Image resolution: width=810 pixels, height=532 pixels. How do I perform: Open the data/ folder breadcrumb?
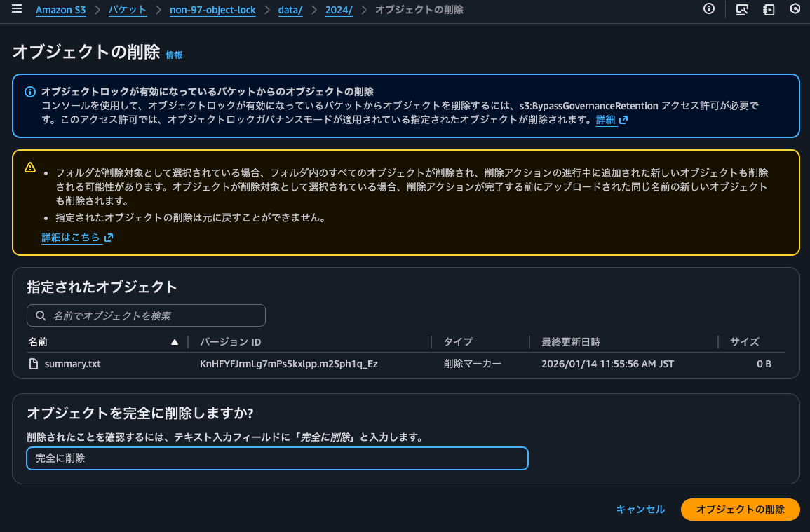click(290, 10)
